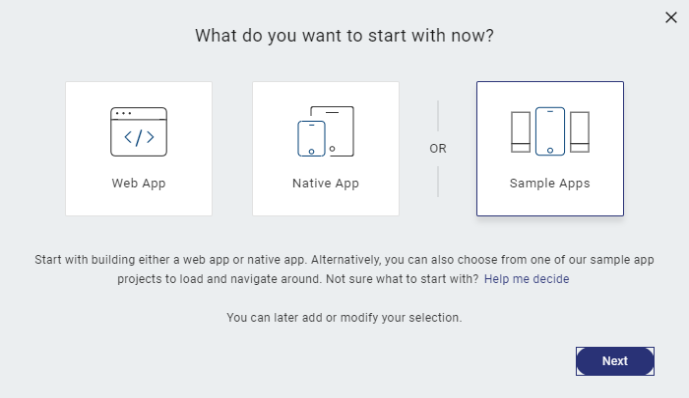Select the blue phone icon in Native App
Viewport: 689px width, 398px height.
click(x=312, y=139)
